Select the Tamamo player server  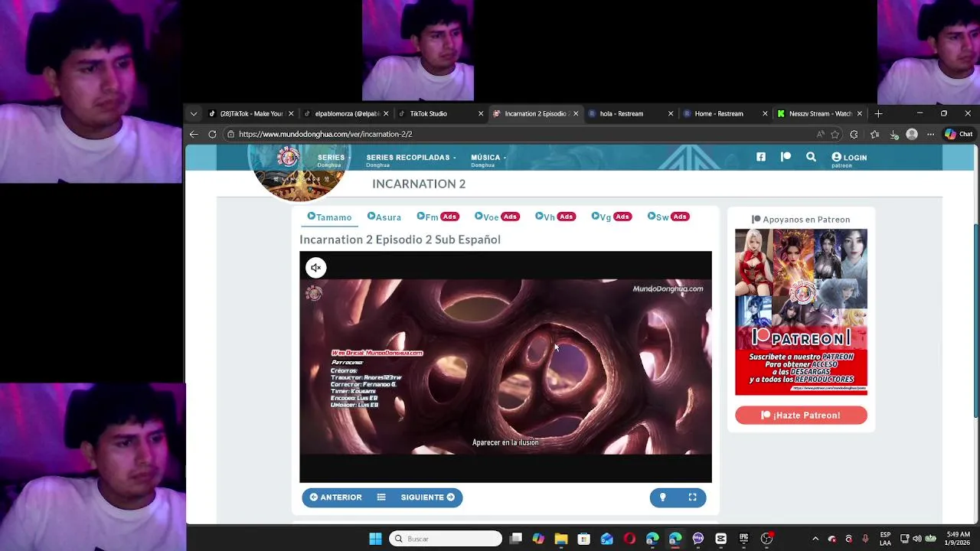[x=329, y=217]
